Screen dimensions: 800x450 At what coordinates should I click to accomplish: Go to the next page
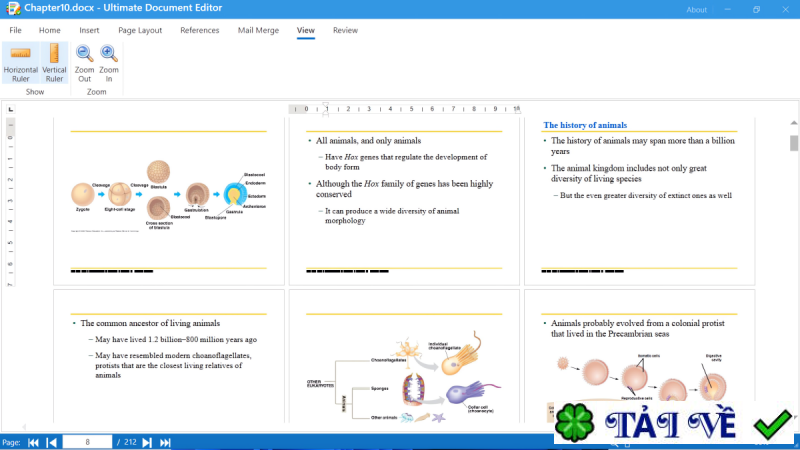(x=147, y=442)
